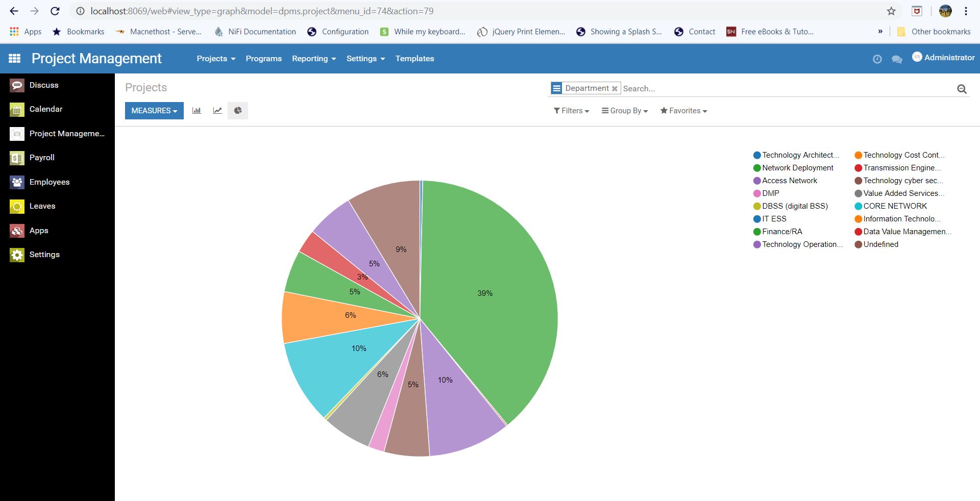Toggle the Network Deployment legend entry

(x=797, y=168)
